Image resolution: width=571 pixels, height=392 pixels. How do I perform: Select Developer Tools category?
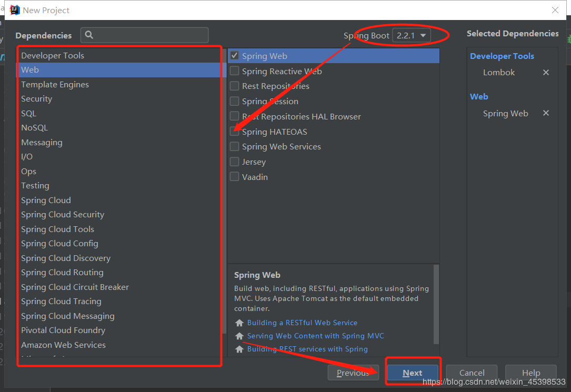pyautogui.click(x=119, y=55)
